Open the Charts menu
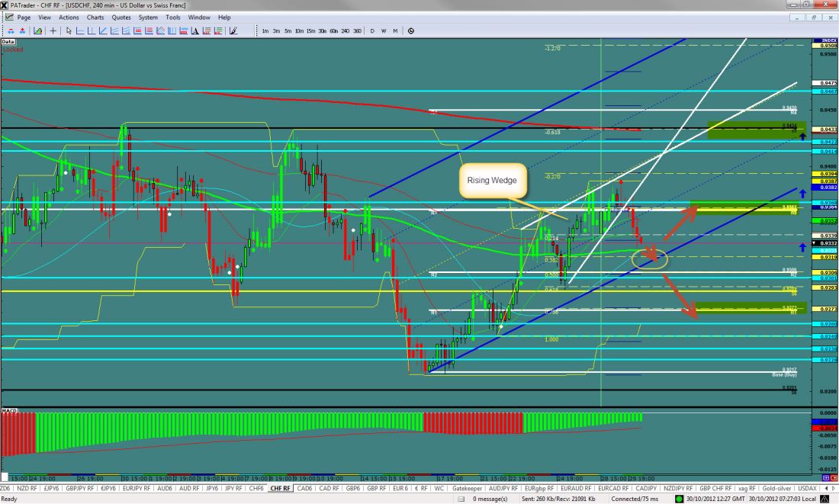 click(95, 17)
